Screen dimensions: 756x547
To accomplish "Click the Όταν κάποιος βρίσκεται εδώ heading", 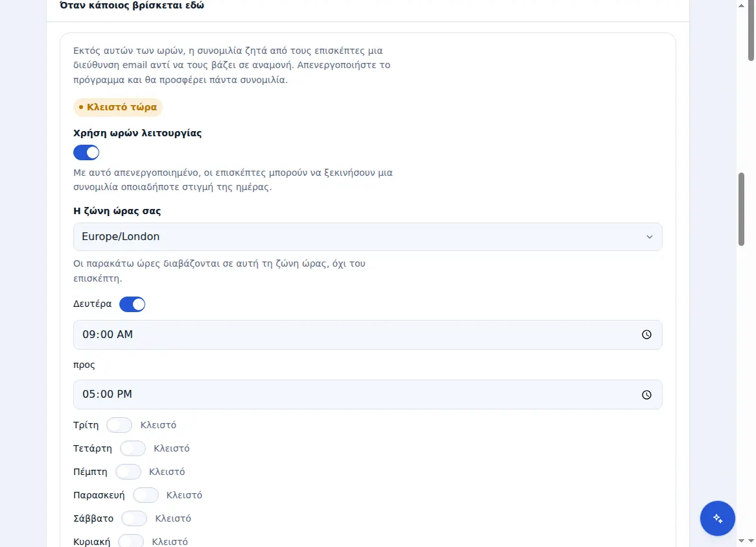I will point(132,6).
